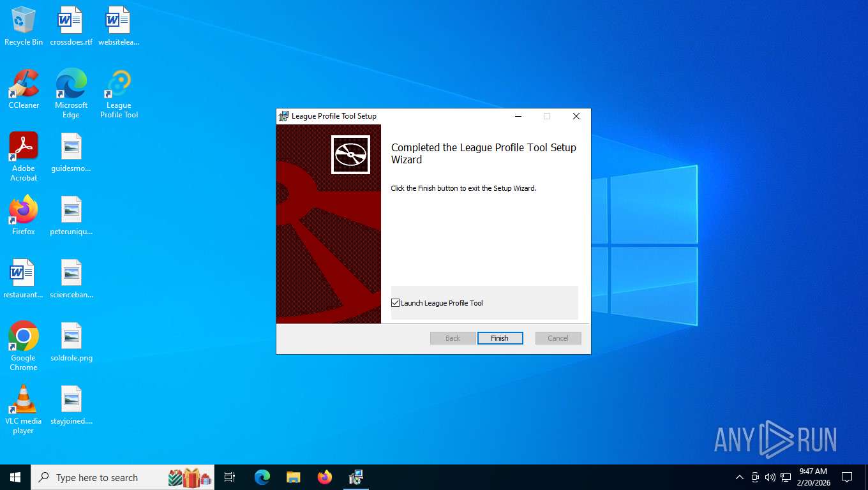Select the stayjoined... image file icon
Viewport: 868px width, 490px height.
(x=71, y=405)
